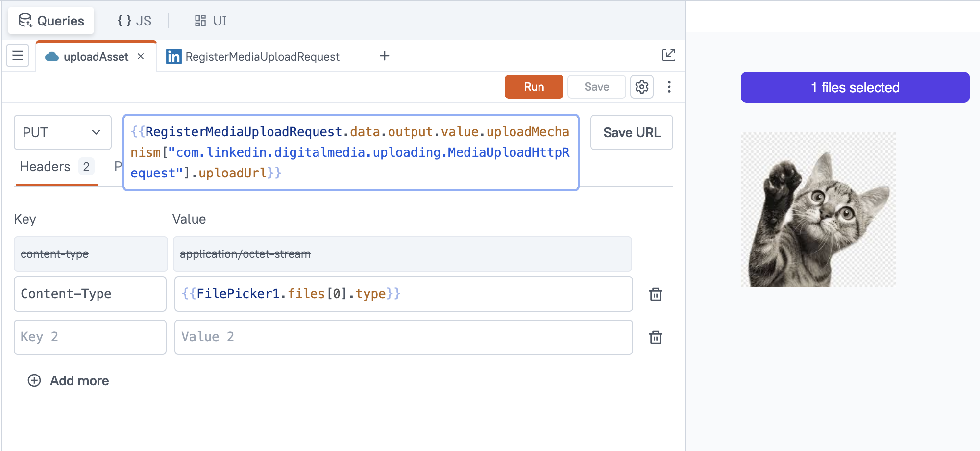Open the three-dot overflow menu
This screenshot has width=980, height=451.
669,87
